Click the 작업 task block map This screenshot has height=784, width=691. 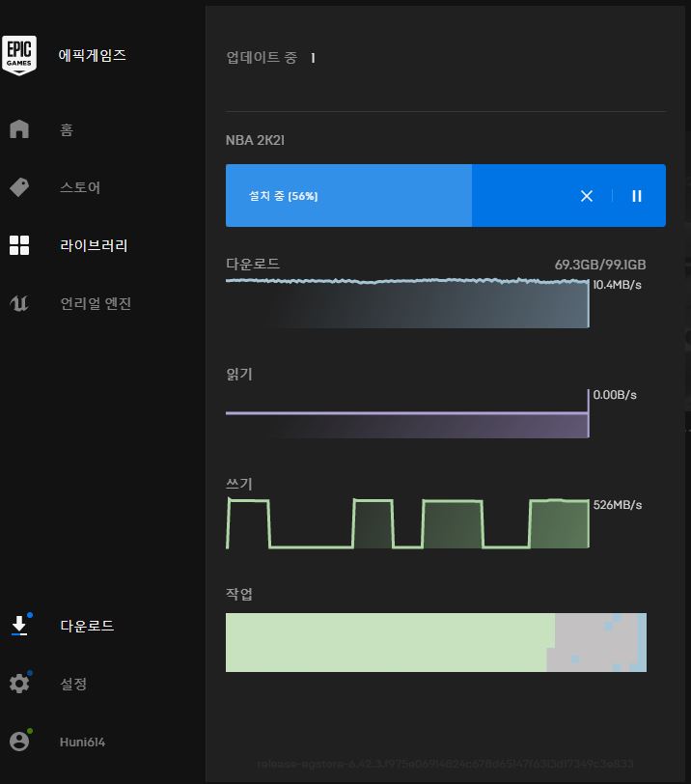click(x=436, y=642)
